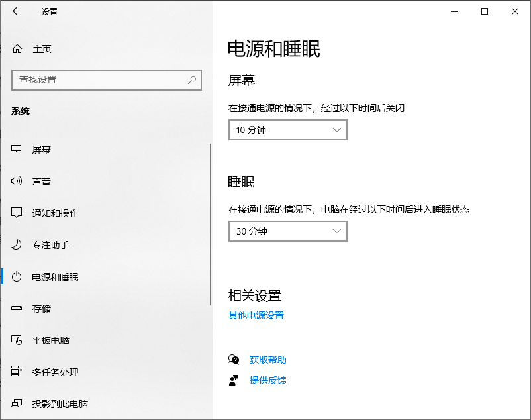Open the 存储 (Storage) settings icon
This screenshot has height=420, width=531.
point(17,308)
